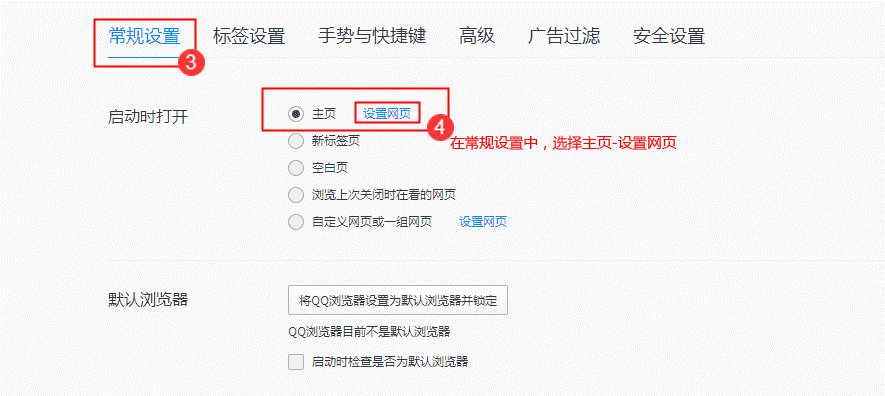
Task: Switch to the 广告过滤 tab
Action: point(564,37)
